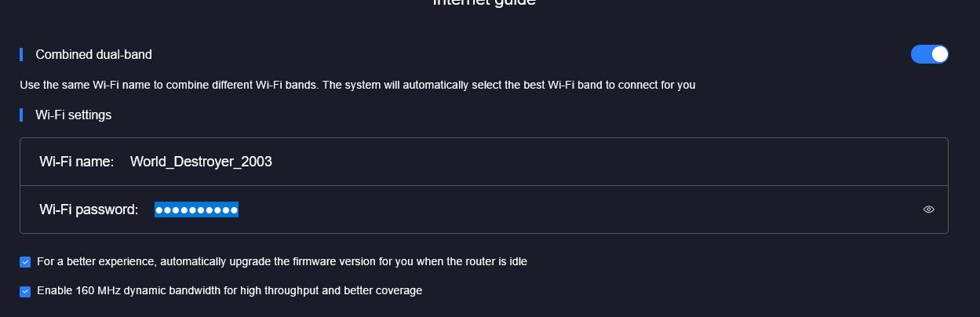The width and height of the screenshot is (980, 317).
Task: Uncheck the automatic firmware upgrade checkbox
Action: tap(26, 262)
